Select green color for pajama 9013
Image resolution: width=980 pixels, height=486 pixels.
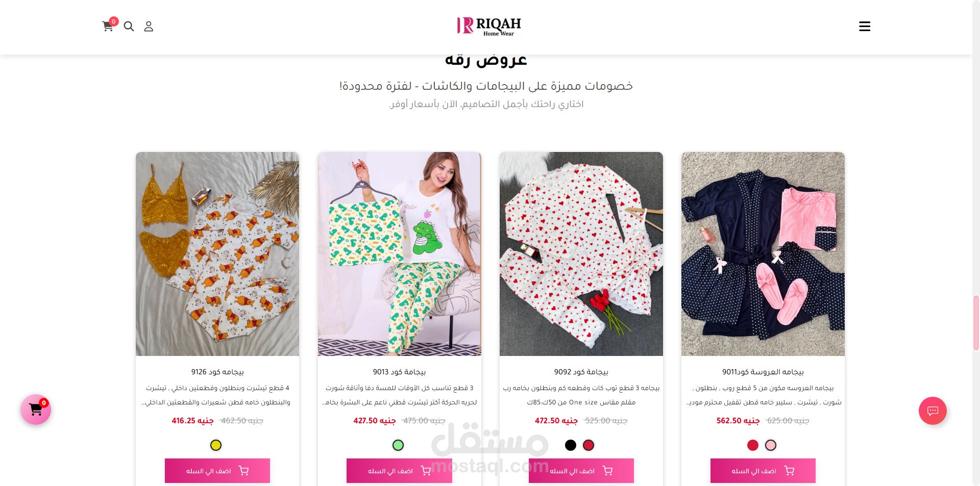[x=398, y=445]
